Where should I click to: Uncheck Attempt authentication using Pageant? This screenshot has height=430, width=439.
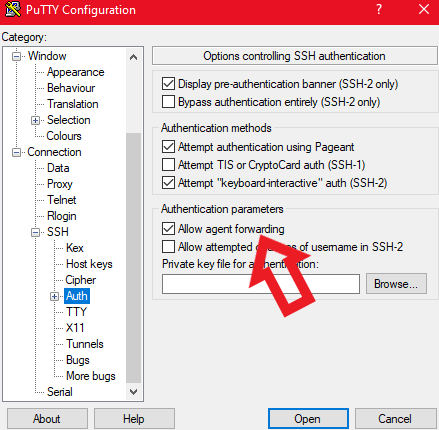pos(168,147)
